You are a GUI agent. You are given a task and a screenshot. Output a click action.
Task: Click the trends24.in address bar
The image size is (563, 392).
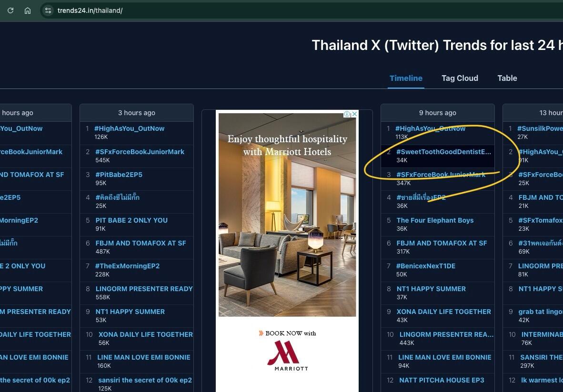point(90,10)
